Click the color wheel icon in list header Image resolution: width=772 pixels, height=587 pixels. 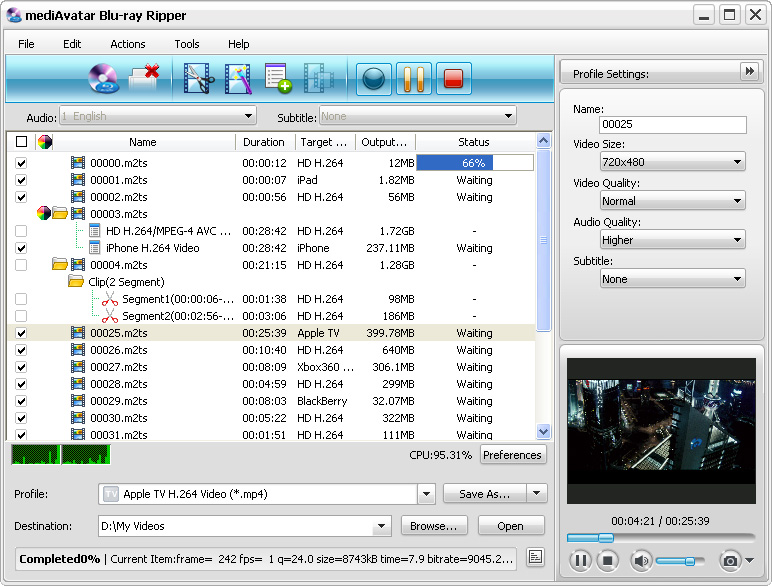pyautogui.click(x=45, y=142)
